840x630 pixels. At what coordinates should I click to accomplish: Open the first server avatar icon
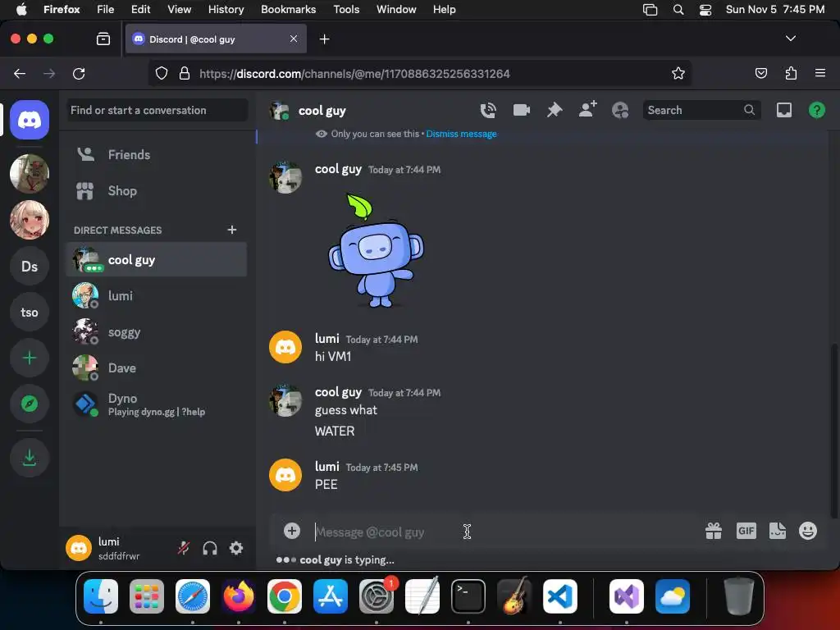30,174
